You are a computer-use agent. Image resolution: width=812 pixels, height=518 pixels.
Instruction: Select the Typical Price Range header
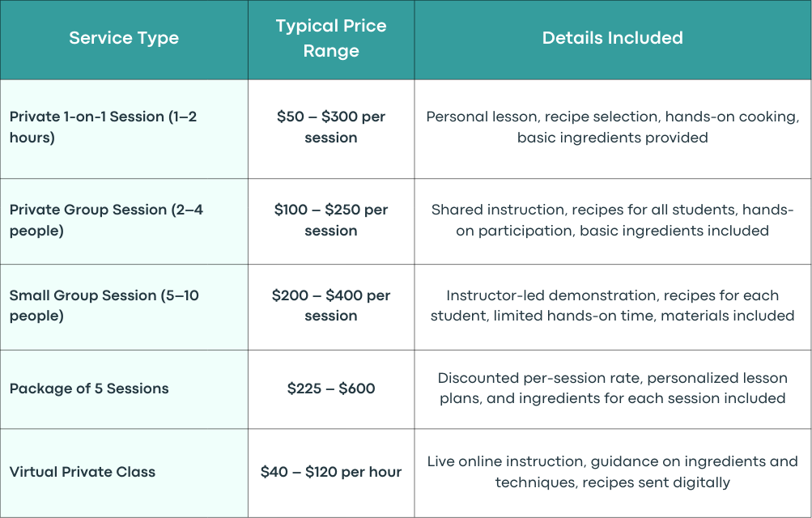coord(331,38)
